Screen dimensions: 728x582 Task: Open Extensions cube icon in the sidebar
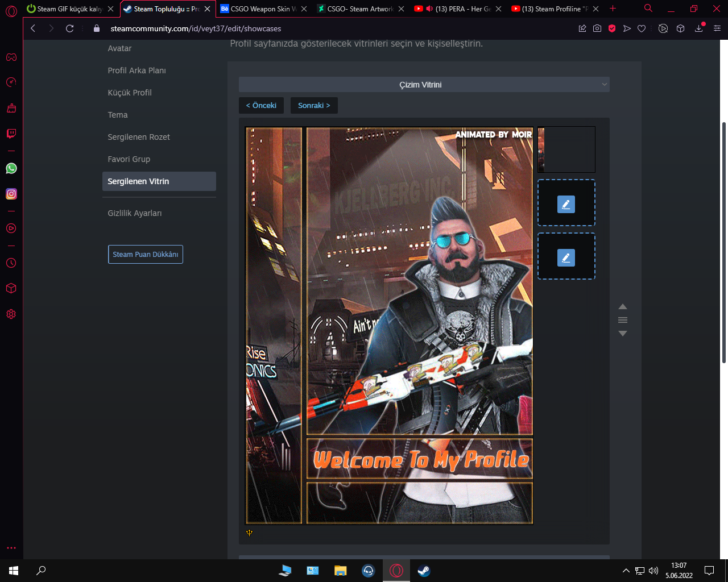tap(11, 288)
